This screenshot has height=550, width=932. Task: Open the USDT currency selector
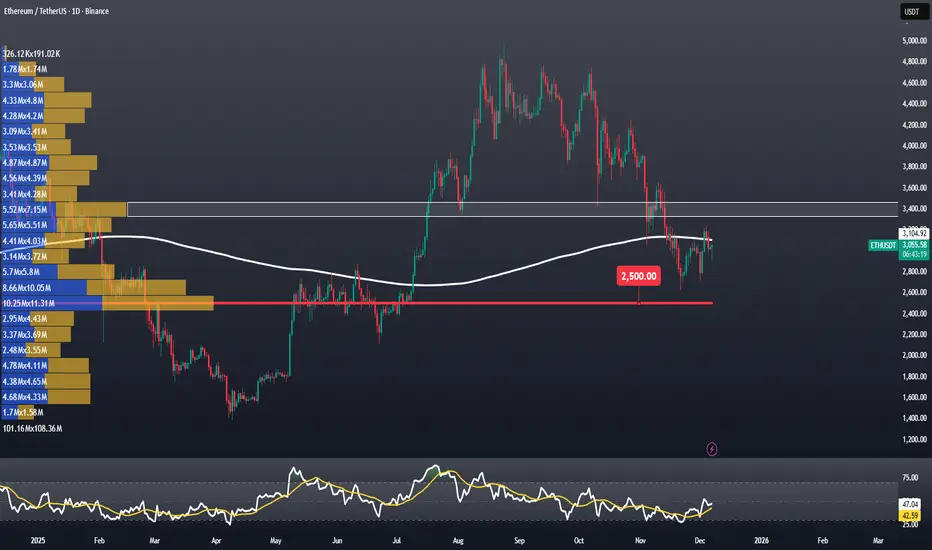(x=912, y=11)
